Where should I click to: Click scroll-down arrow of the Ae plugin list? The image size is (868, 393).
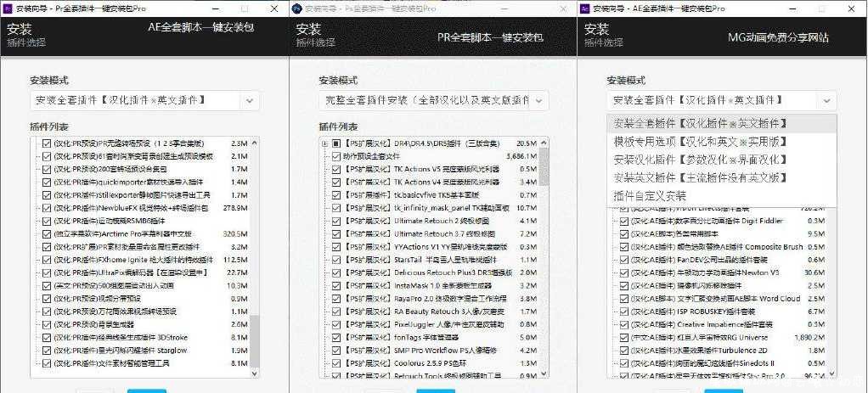pyautogui.click(x=831, y=373)
